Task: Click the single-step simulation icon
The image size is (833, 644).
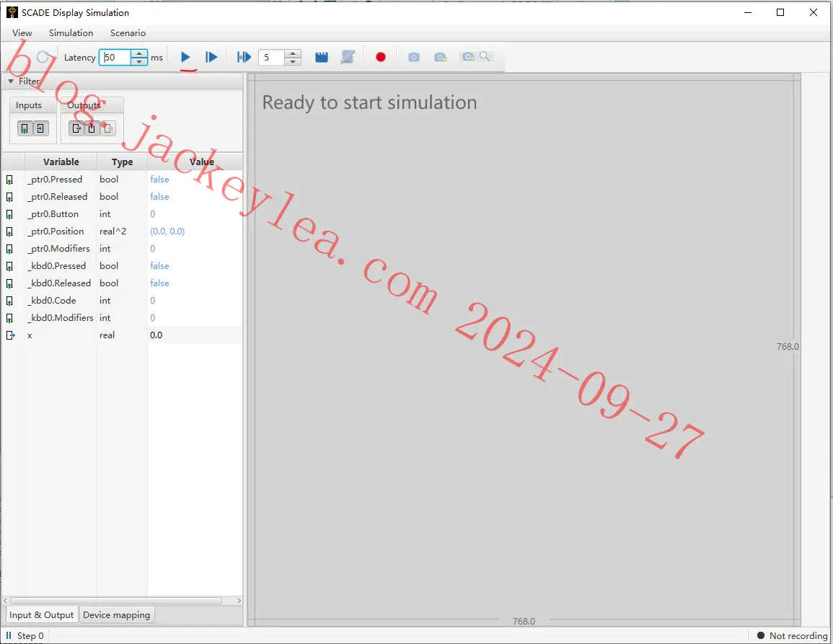Action: 211,57
